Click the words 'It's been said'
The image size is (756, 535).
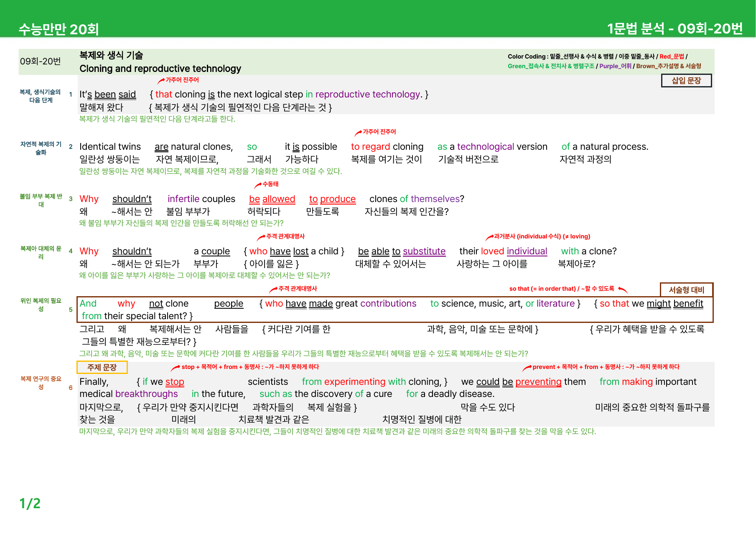pos(108,95)
